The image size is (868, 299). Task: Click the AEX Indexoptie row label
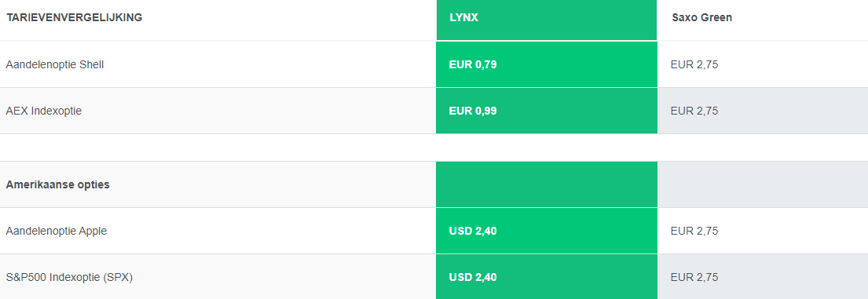point(44,111)
